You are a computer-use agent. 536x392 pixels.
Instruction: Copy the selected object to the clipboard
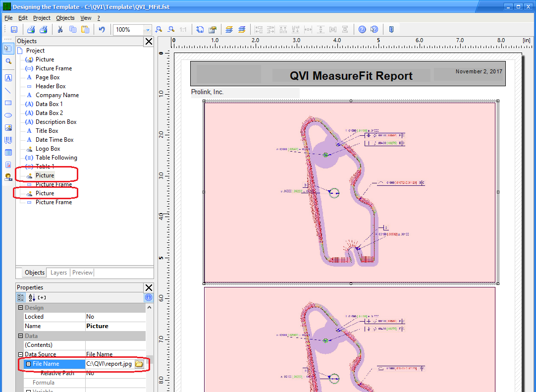[x=72, y=30]
